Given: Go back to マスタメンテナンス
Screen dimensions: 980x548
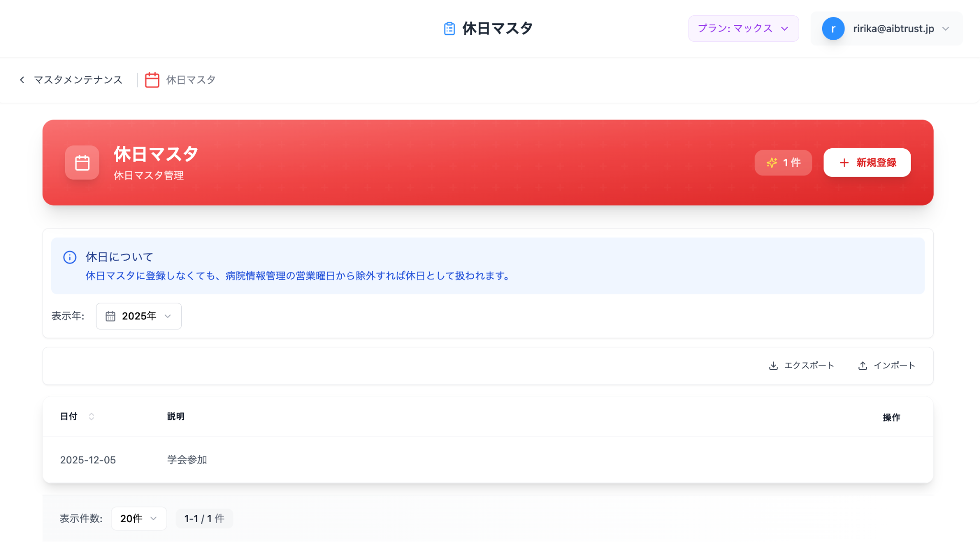Looking at the screenshot, I should (78, 80).
